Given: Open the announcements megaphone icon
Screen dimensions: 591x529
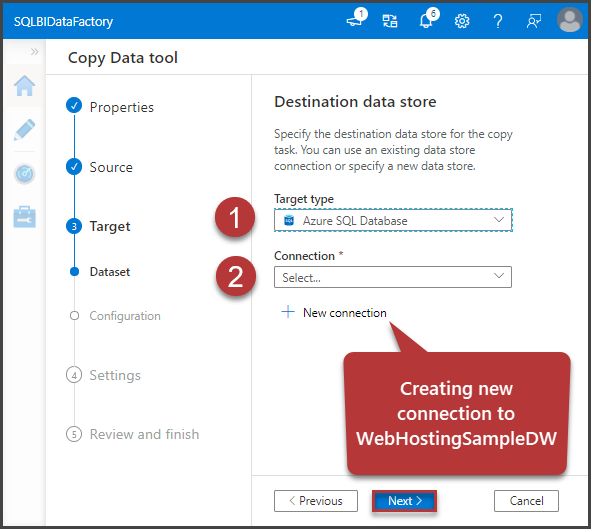Looking at the screenshot, I should pyautogui.click(x=355, y=19).
